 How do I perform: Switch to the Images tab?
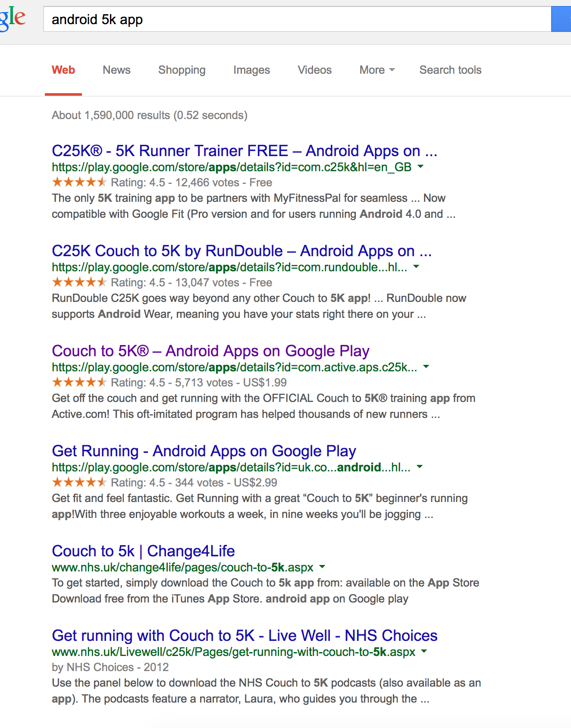pos(251,70)
